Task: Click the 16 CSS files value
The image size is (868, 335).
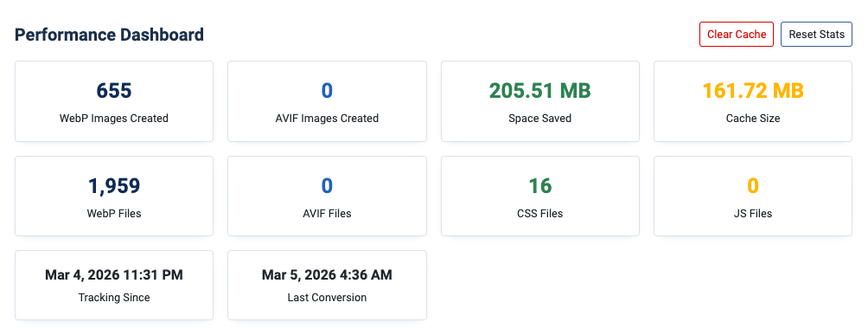Action: click(540, 186)
